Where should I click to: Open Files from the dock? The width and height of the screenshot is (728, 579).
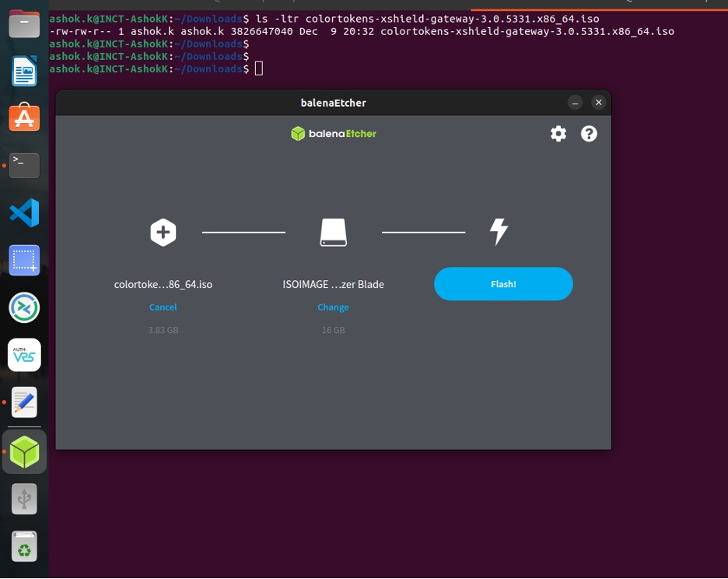coord(24,26)
